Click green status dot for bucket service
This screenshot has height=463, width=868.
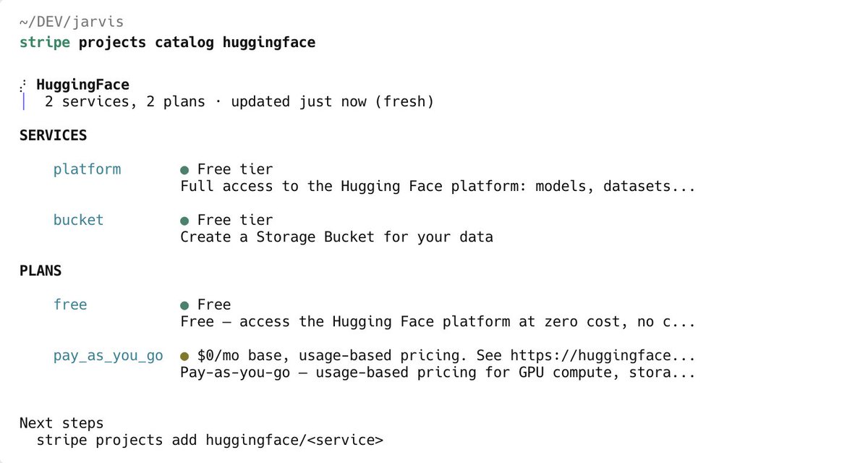184,220
